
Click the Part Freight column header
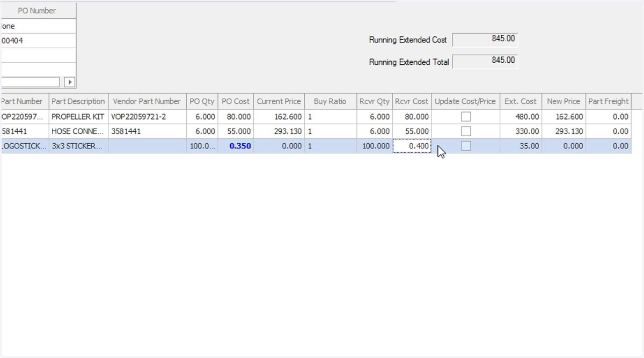pyautogui.click(x=609, y=101)
